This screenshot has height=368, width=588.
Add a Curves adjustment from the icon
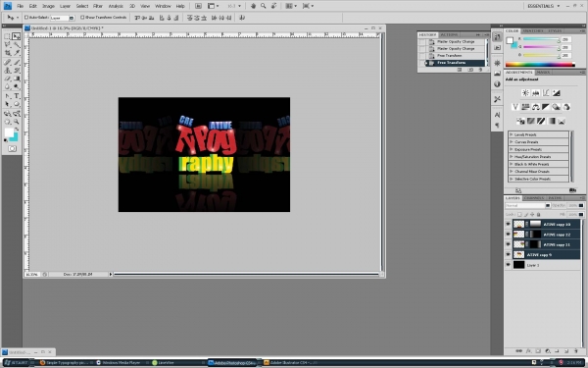coord(546,93)
